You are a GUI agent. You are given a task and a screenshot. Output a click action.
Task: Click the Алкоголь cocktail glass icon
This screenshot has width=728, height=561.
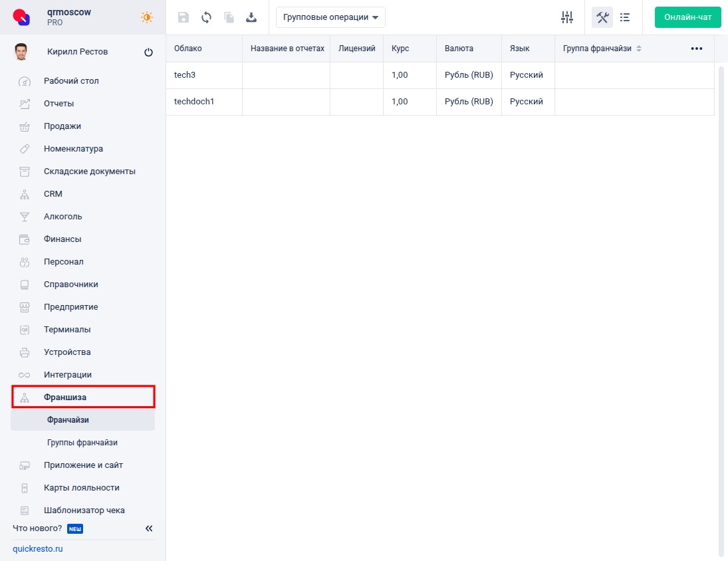(25, 217)
